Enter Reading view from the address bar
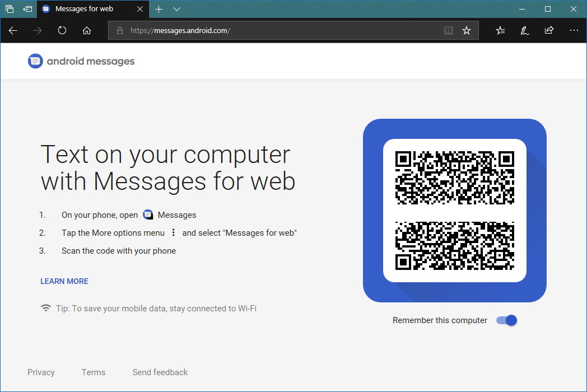This screenshot has height=392, width=587. (x=449, y=30)
